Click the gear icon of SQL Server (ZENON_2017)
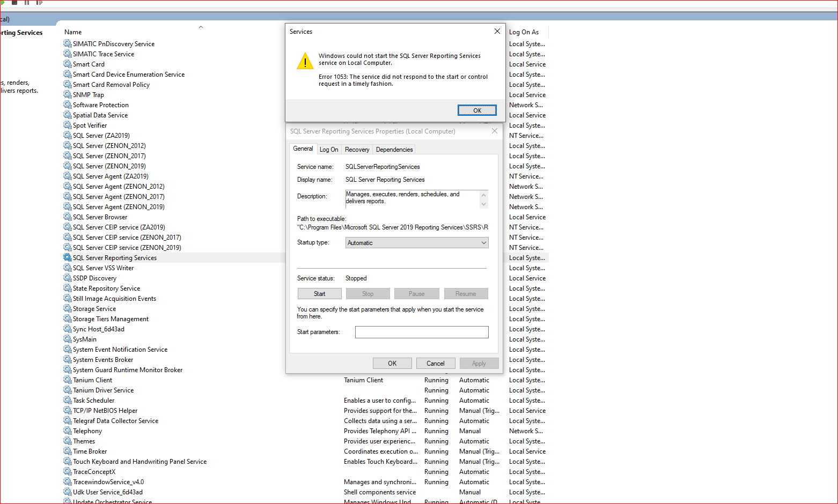838x504 pixels. (x=68, y=155)
